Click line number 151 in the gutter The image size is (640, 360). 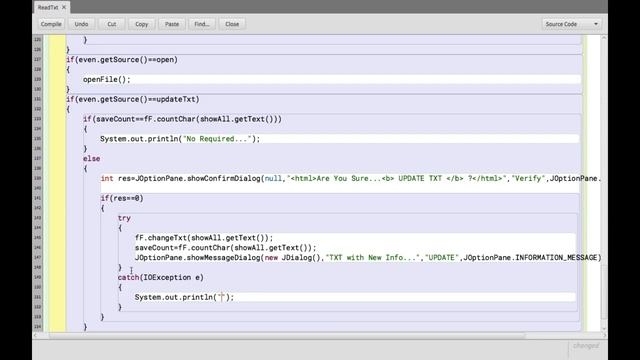(38, 297)
